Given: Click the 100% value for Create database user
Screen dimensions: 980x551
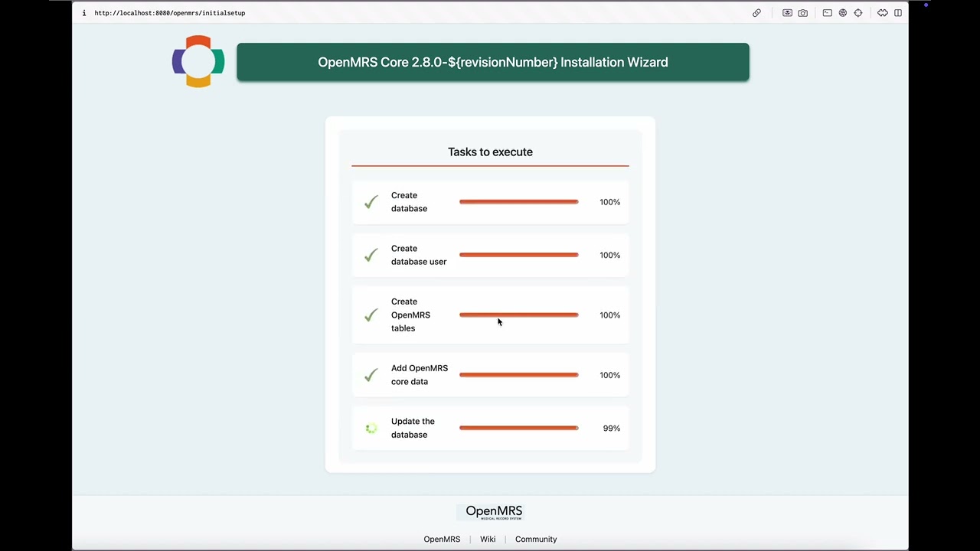Looking at the screenshot, I should (x=610, y=255).
